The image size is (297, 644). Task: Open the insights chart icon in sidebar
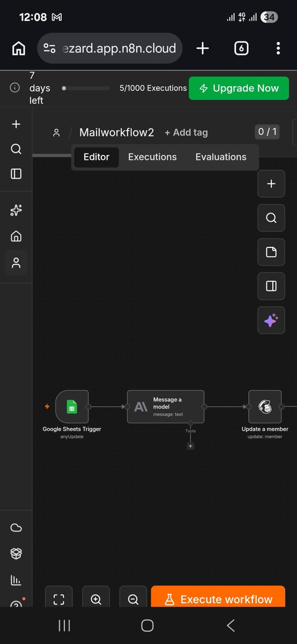pos(16,580)
